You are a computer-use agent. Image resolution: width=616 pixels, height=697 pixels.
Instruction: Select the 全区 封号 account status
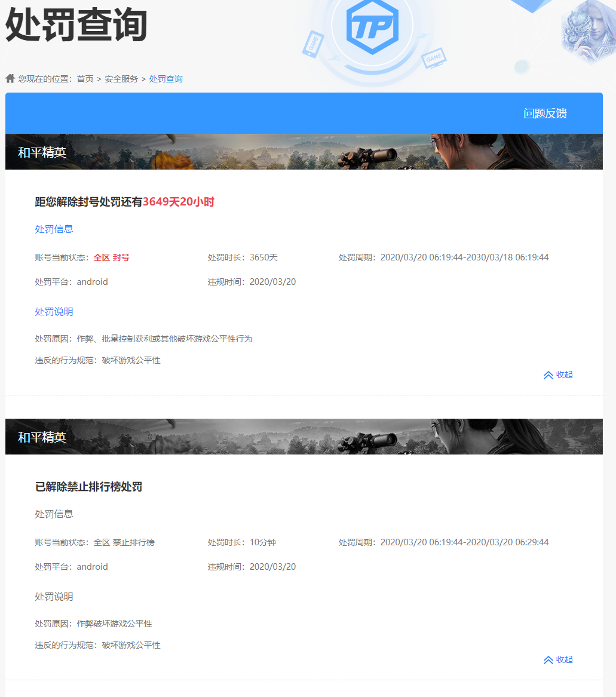tap(111, 257)
